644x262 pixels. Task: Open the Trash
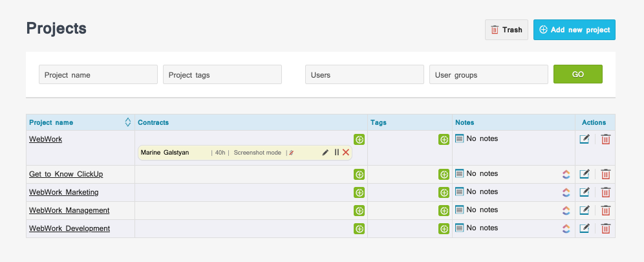(506, 30)
